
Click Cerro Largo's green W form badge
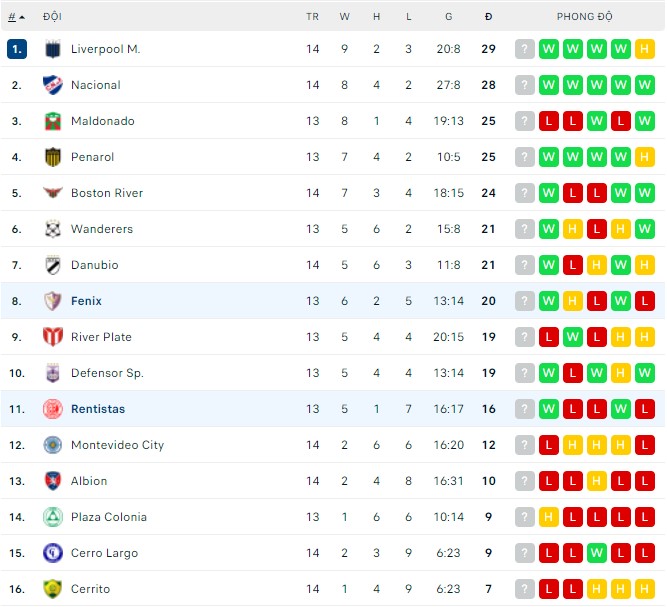pos(596,553)
